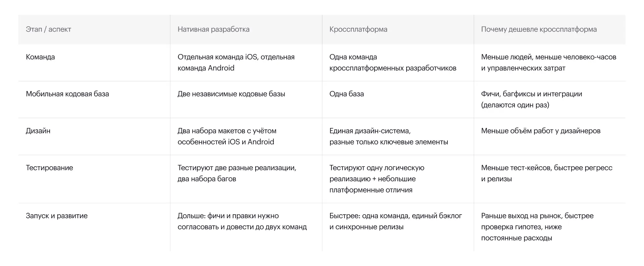Click the "Дизайн" row label

tap(38, 131)
